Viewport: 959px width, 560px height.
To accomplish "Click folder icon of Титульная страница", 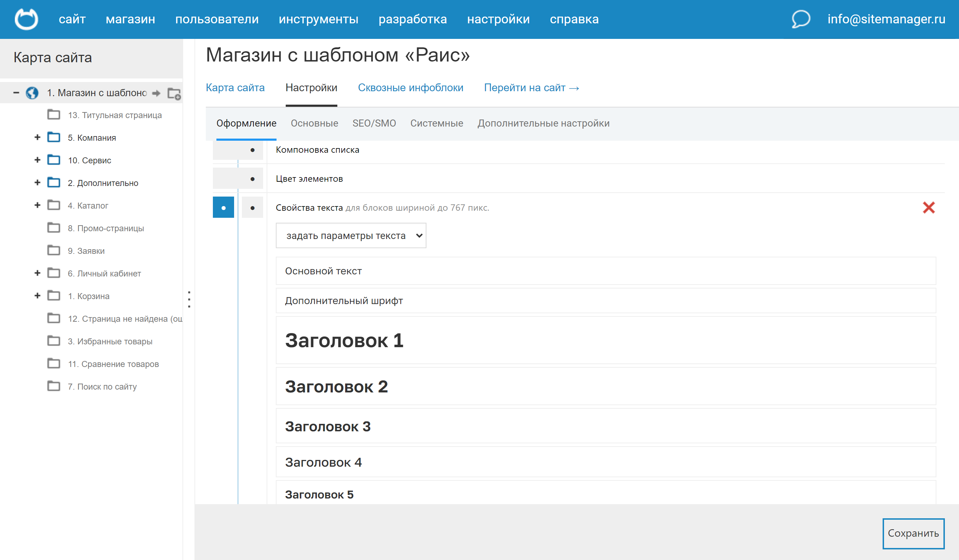I will (54, 115).
